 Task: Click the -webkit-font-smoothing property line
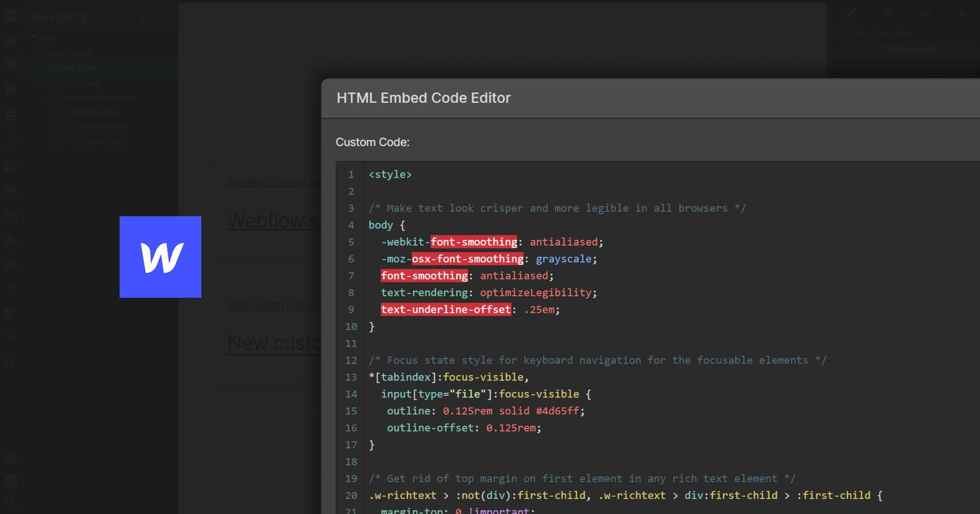click(x=492, y=242)
